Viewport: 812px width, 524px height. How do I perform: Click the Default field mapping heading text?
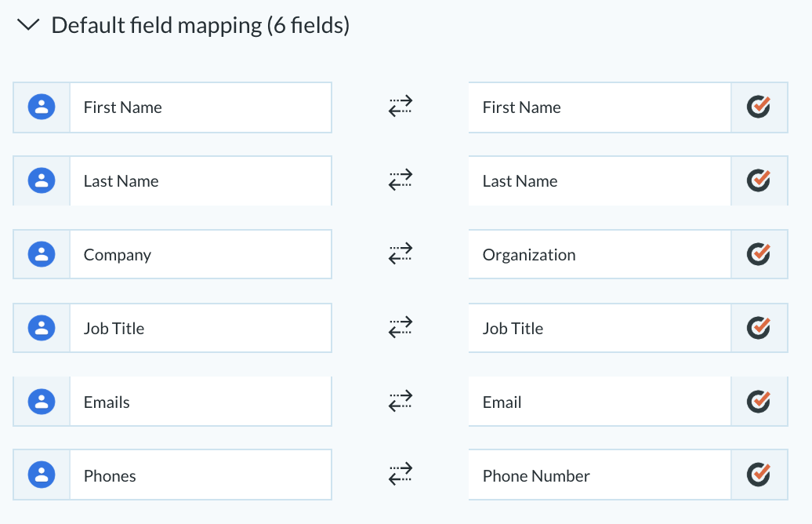(201, 25)
